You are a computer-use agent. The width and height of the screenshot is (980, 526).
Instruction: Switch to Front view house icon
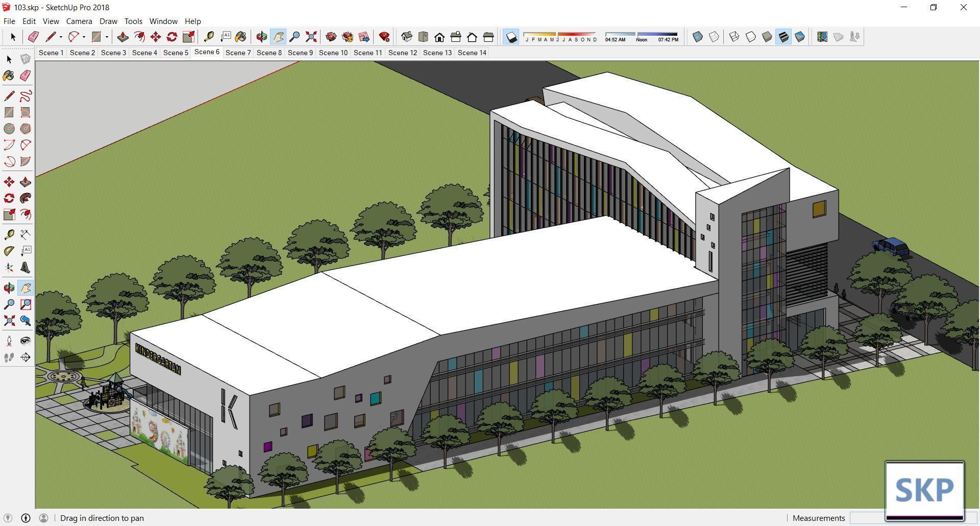[x=439, y=37]
